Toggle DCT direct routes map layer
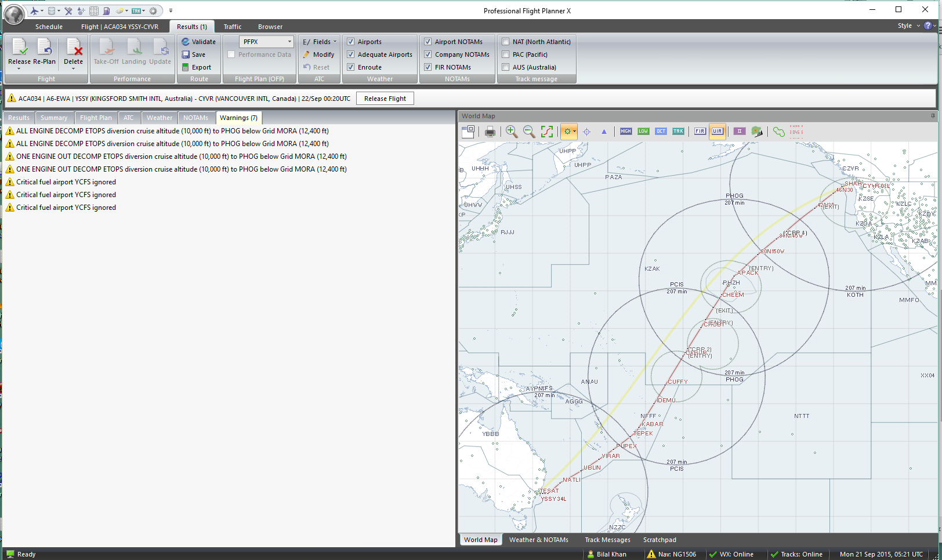The image size is (942, 560). (x=661, y=132)
